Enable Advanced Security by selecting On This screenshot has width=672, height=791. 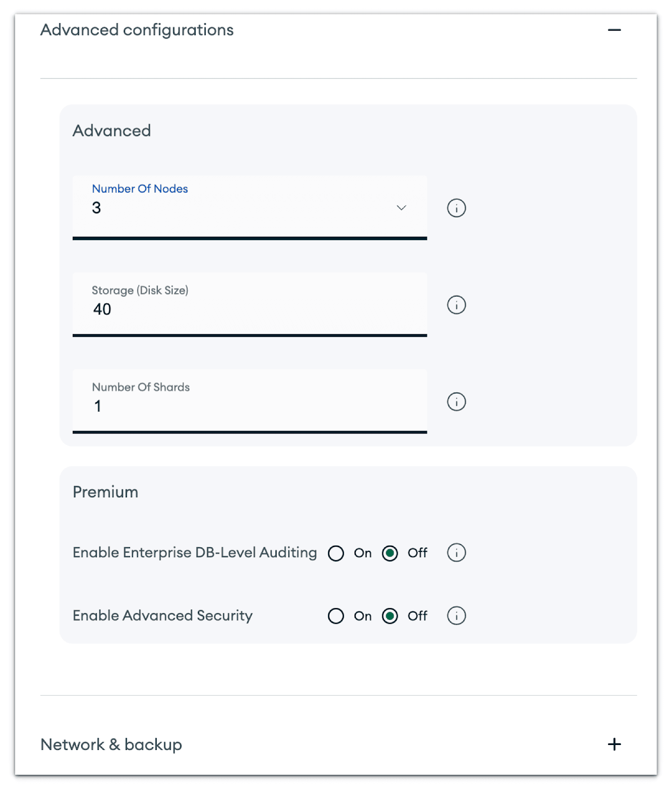(x=336, y=616)
